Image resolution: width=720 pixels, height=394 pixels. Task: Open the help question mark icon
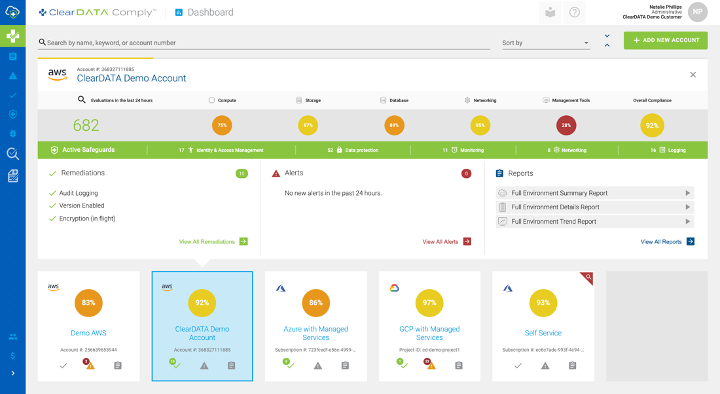click(574, 12)
